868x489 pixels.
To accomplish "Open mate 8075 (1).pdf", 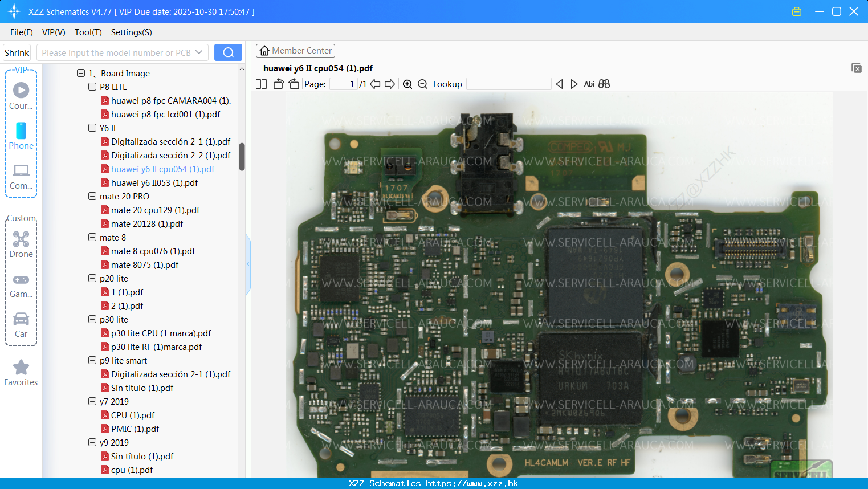I will pyautogui.click(x=145, y=264).
